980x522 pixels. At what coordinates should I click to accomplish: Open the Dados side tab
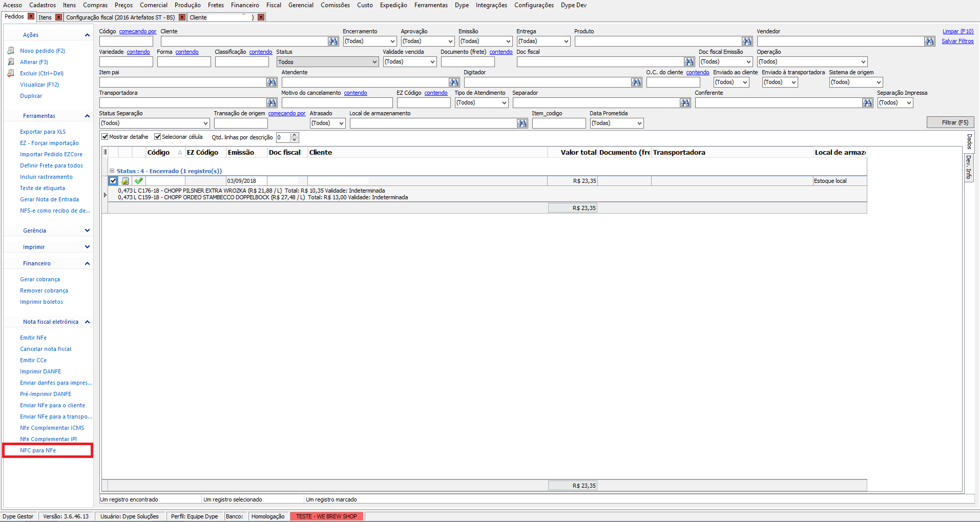click(969, 141)
